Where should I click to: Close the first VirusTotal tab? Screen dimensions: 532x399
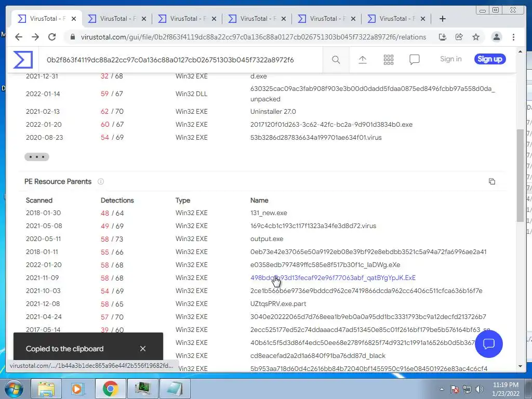pyautogui.click(x=74, y=19)
